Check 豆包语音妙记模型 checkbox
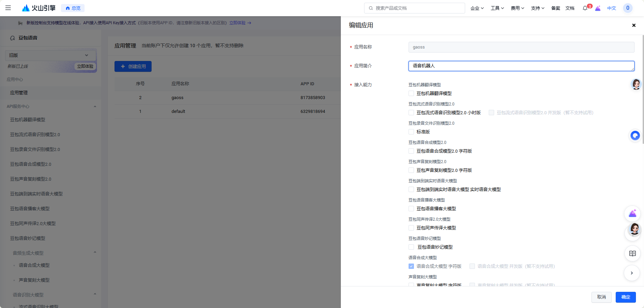Viewport: 644px width, 308px height. tap(411, 247)
